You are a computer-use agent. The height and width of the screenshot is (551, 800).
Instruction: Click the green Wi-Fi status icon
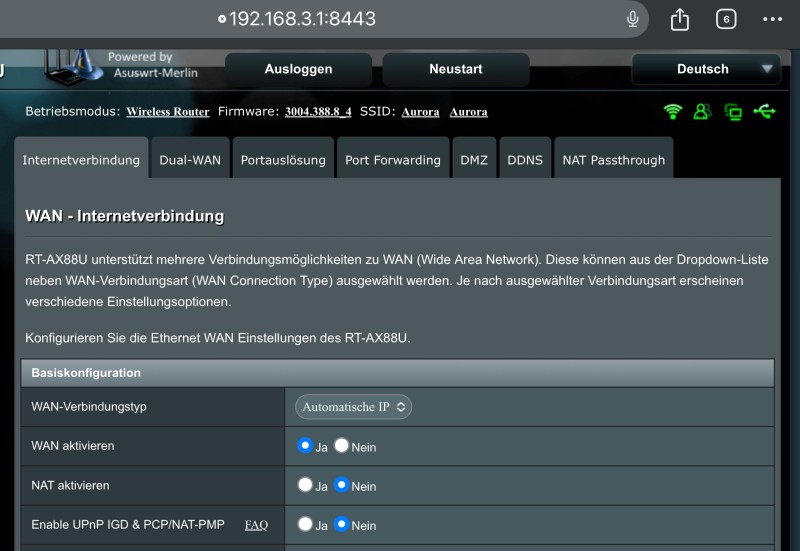(673, 111)
